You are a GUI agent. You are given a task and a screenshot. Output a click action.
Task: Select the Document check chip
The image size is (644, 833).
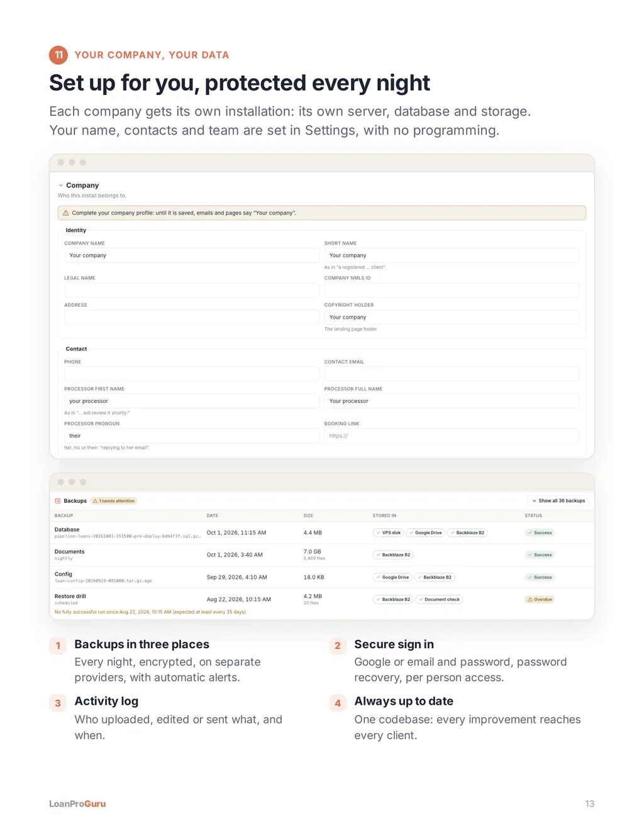[439, 599]
